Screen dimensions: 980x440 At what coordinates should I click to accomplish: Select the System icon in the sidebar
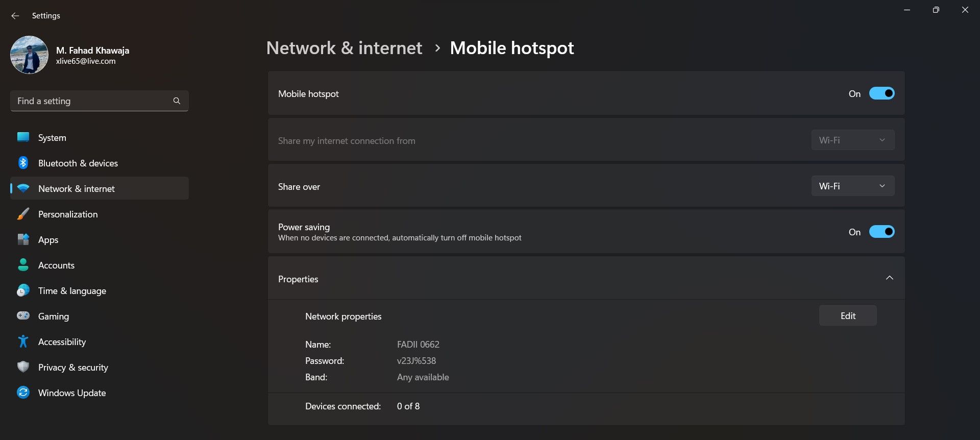point(23,137)
